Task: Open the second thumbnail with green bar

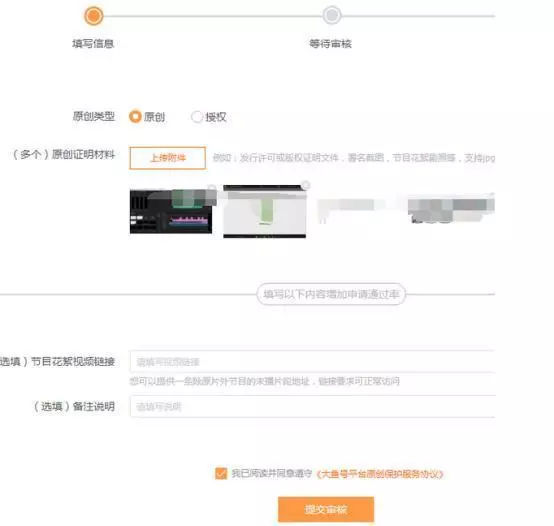Action: tap(265, 211)
